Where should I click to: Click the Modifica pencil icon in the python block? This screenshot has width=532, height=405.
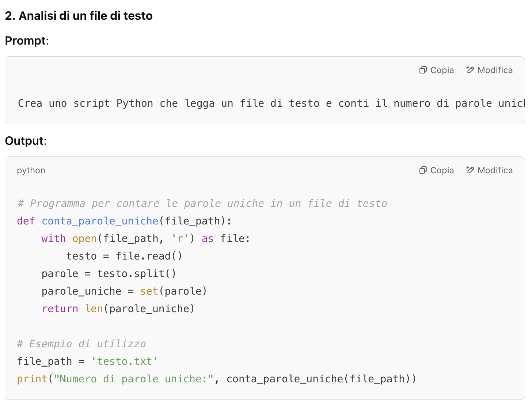click(470, 170)
